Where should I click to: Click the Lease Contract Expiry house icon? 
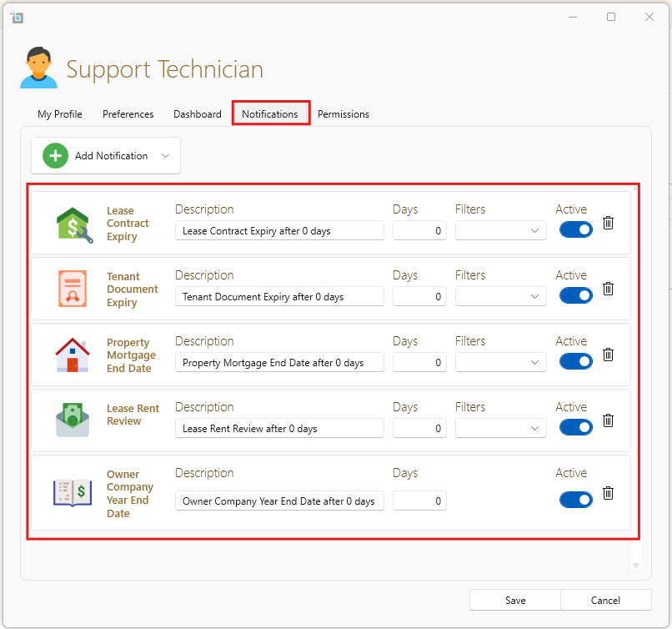[x=73, y=224]
